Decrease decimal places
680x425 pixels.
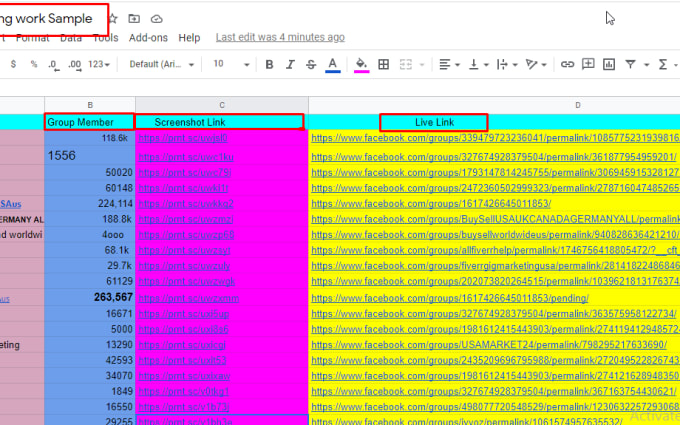tap(53, 65)
